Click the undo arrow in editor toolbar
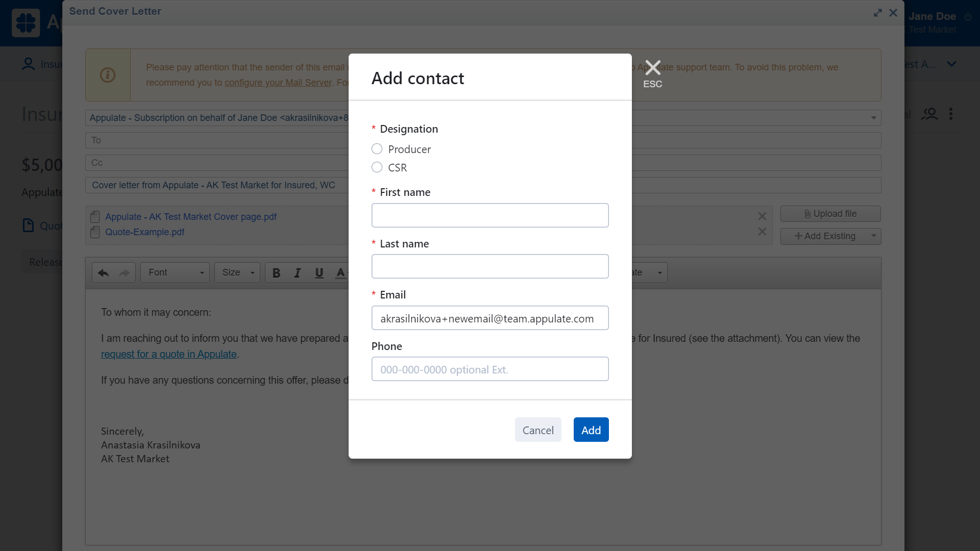This screenshot has height=551, width=980. 103,273
